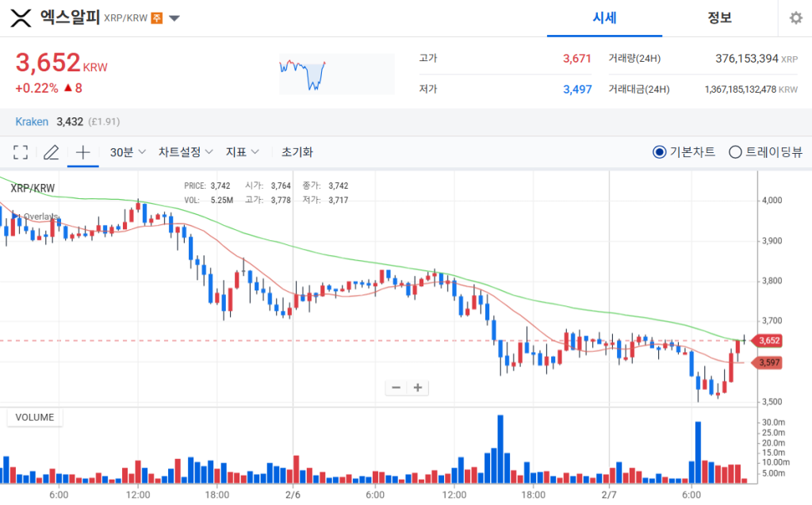Viewport: 812px width, 505px height.
Task: Click the 2/6 date axis label
Action: coord(293,495)
